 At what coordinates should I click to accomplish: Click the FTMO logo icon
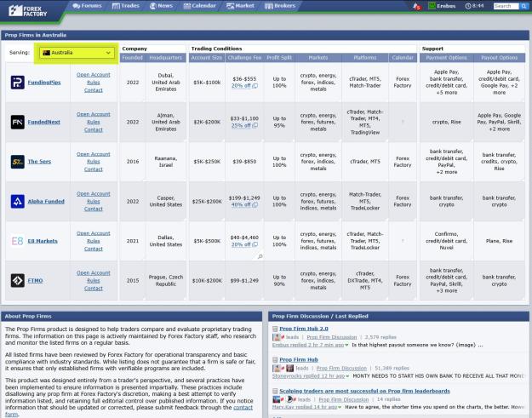[x=18, y=281]
